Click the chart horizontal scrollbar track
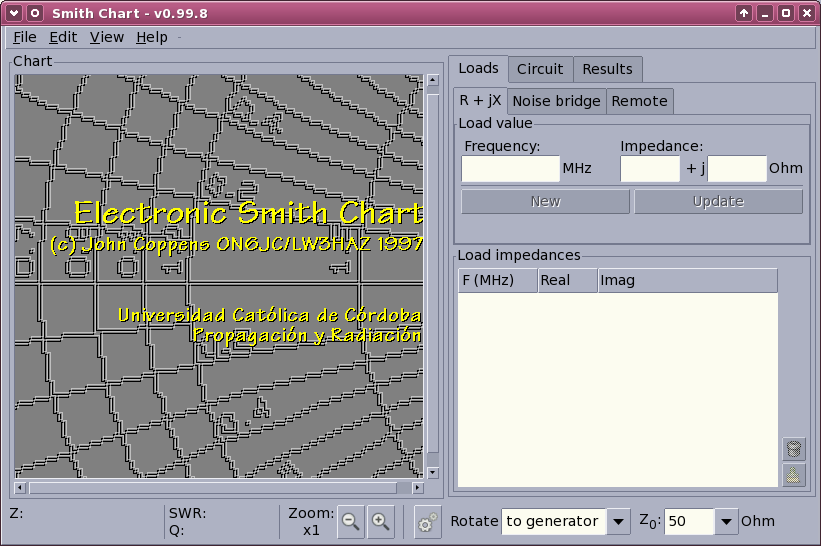This screenshot has height=546, width=821. coord(219,488)
